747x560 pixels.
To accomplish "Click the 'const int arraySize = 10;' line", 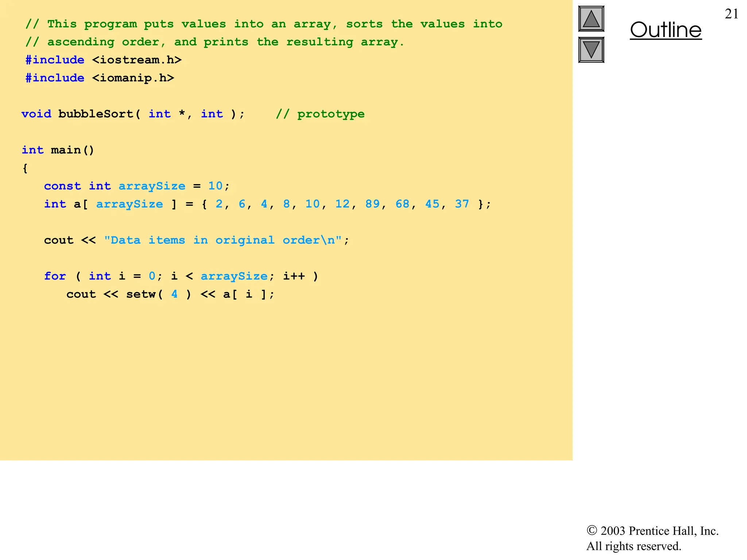I will pos(137,186).
